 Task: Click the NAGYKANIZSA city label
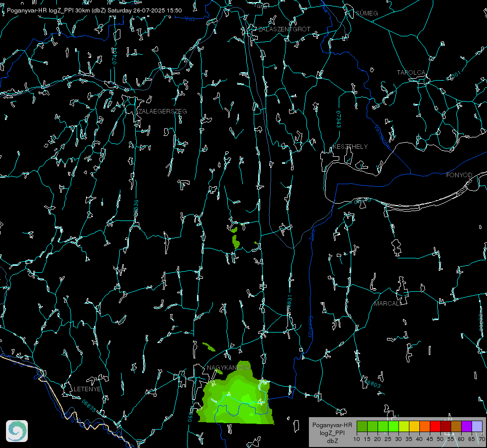[x=229, y=368]
